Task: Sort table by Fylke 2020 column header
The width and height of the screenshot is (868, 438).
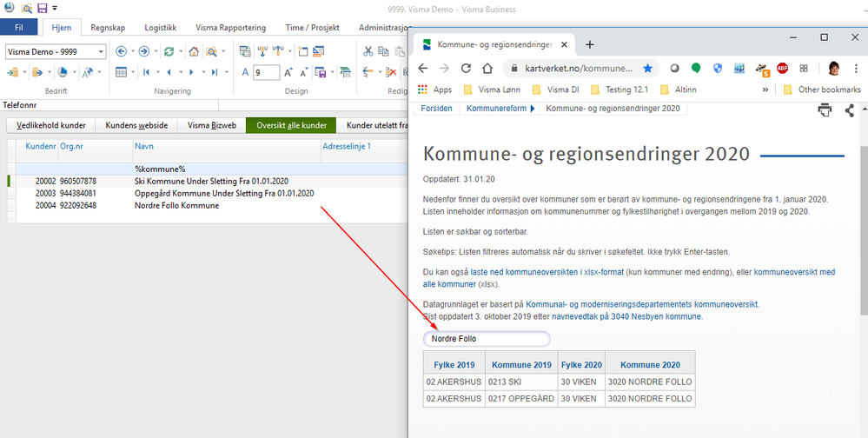Action: (581, 365)
